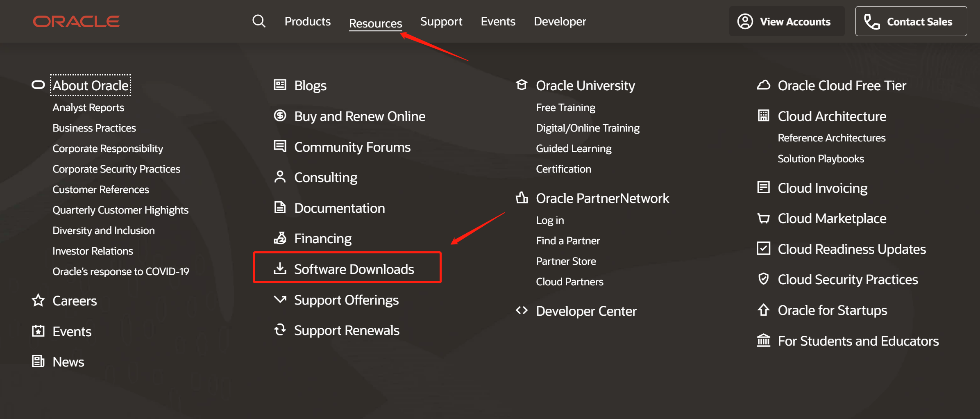
Task: Open Solution Playbooks link
Action: tap(821, 159)
